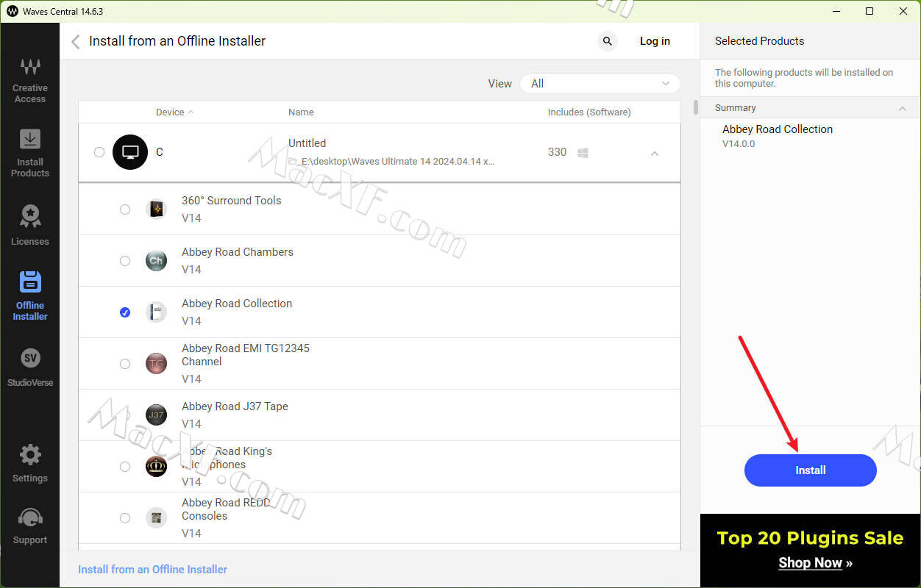Viewport: 921px width, 588px height.
Task: Collapse the Untitled device row chevron
Action: coord(654,153)
